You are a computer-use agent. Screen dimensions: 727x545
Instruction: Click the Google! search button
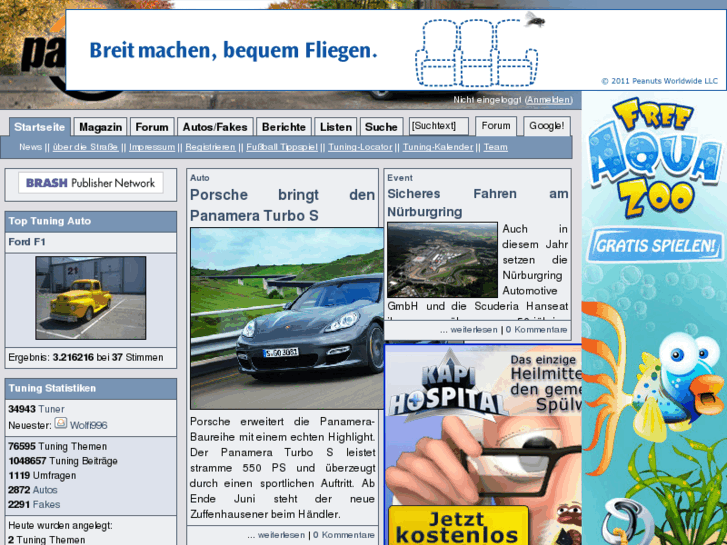click(547, 126)
